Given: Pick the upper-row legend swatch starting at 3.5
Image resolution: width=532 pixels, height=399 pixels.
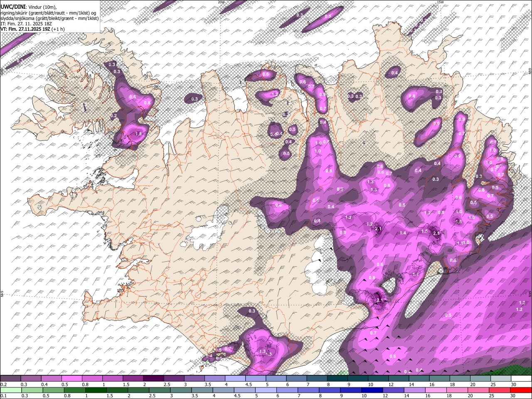Looking at the screenshot, I should tap(214, 379).
